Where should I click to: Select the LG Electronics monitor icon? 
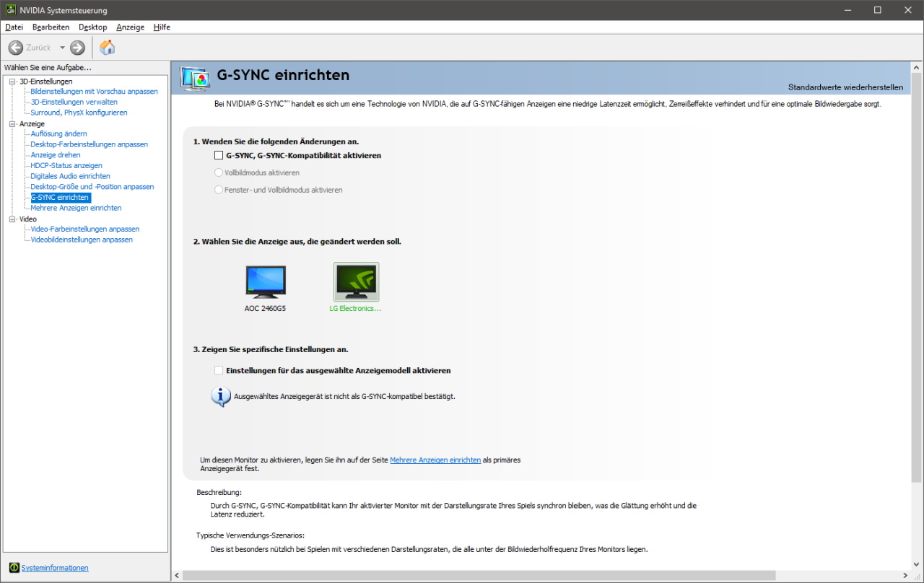pos(356,282)
